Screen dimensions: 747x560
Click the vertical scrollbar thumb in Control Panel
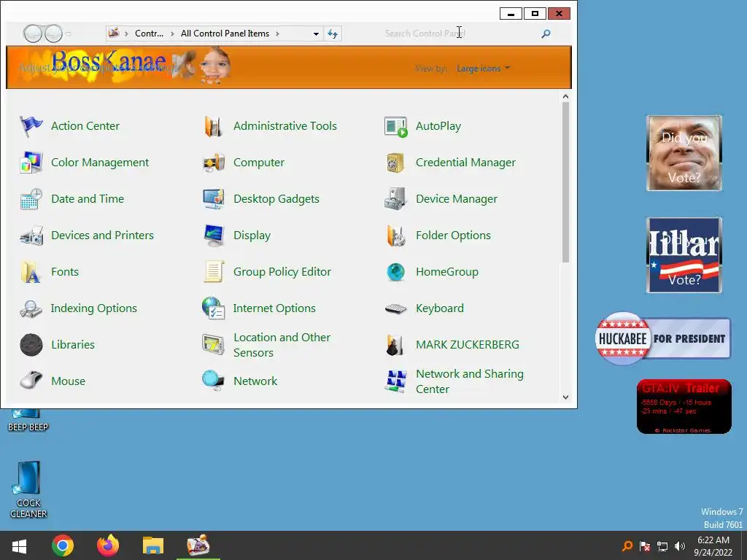pyautogui.click(x=565, y=182)
